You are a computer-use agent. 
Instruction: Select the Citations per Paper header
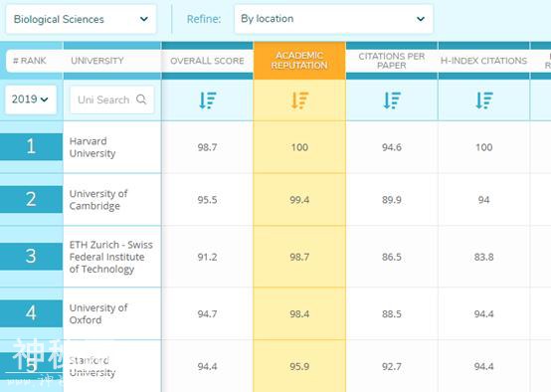pos(392,61)
